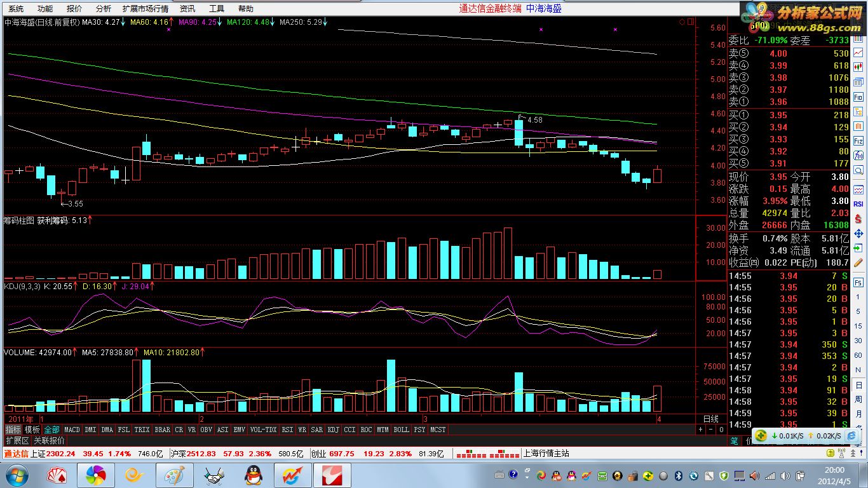Open the playing cards taskbar app
Viewport: 868px width, 488px height.
click(57, 475)
